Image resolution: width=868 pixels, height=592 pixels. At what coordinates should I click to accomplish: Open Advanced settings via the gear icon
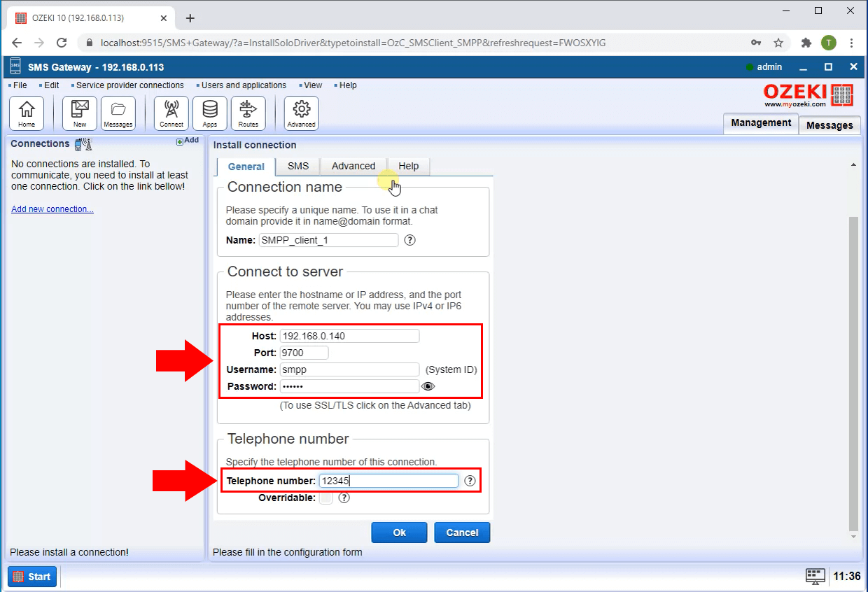[x=300, y=112]
